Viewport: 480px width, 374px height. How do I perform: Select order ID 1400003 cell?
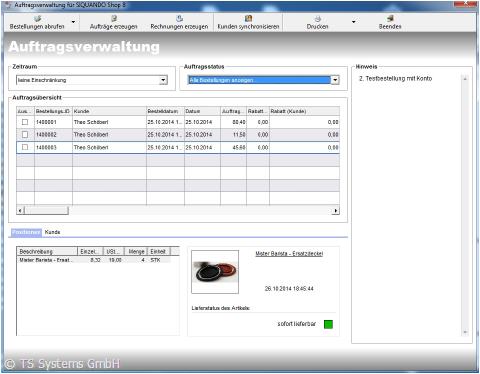coord(53,147)
